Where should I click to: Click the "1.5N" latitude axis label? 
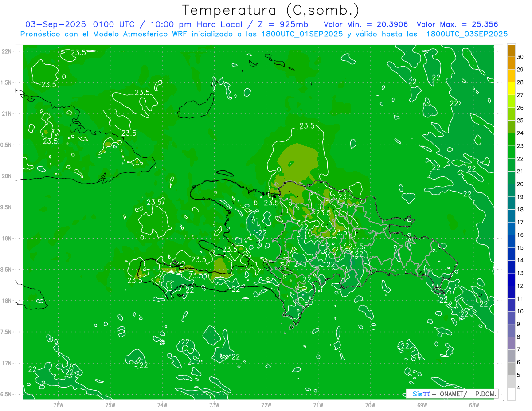click(x=7, y=82)
